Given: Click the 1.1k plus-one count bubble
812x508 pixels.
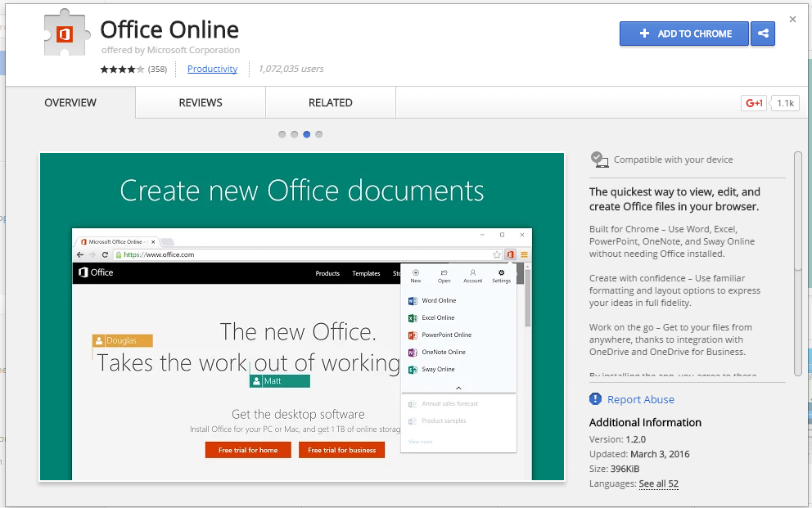Looking at the screenshot, I should pyautogui.click(x=785, y=103).
